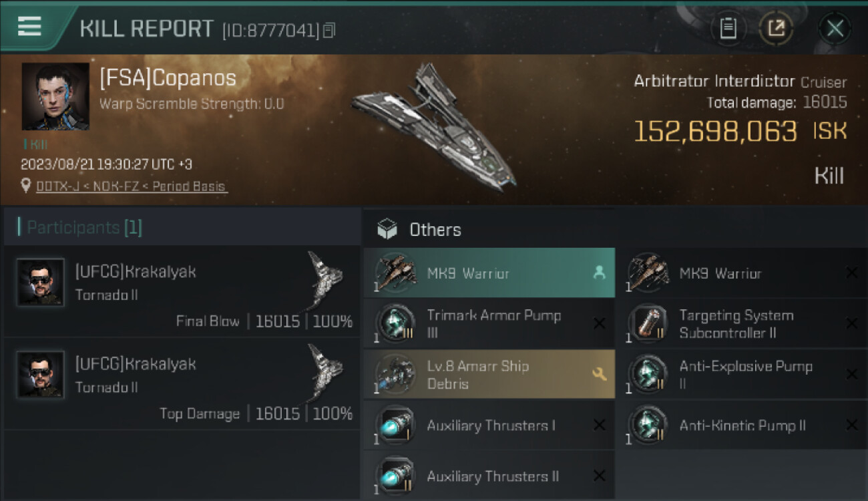Select the Anti-Kinetic Pump II item
This screenshot has width=868, height=501.
point(742,426)
